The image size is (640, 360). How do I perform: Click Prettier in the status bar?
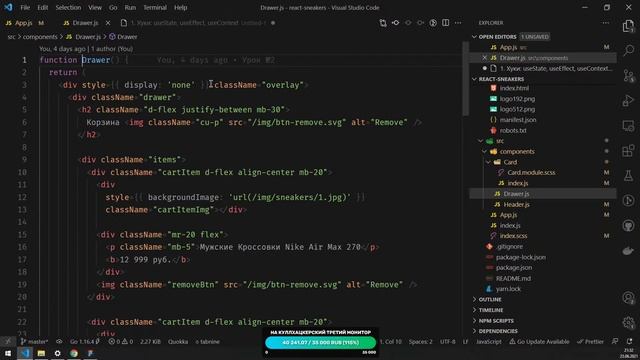point(590,342)
